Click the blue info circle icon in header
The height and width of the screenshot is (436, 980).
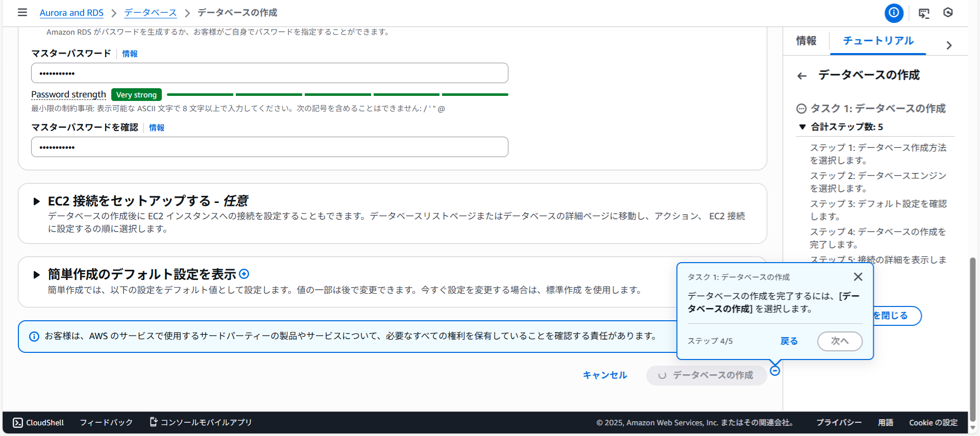(894, 13)
